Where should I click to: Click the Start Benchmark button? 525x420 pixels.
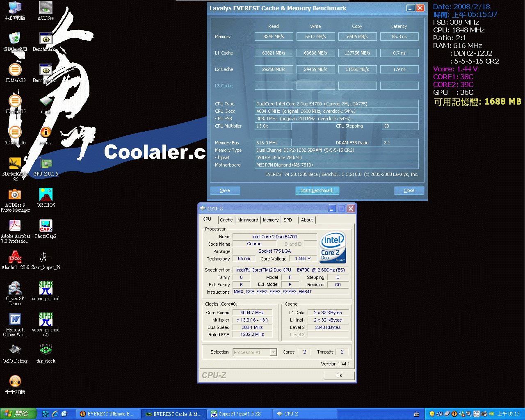tap(317, 190)
